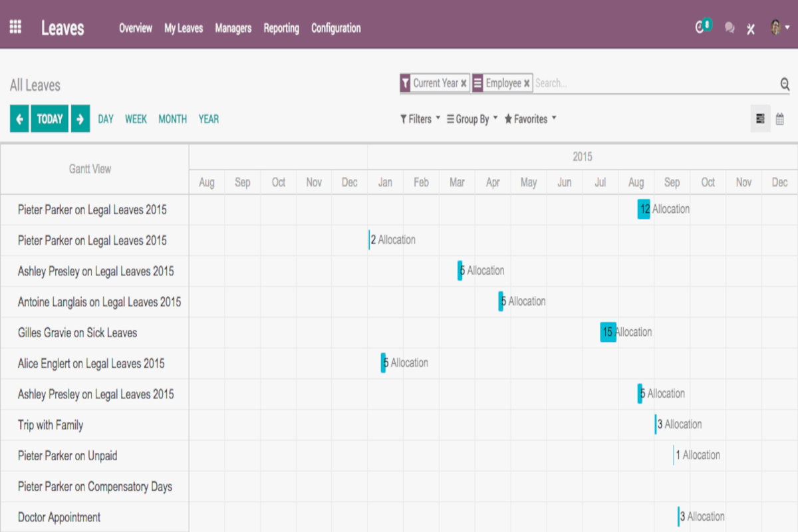Open the apps grid menu icon

[x=15, y=27]
